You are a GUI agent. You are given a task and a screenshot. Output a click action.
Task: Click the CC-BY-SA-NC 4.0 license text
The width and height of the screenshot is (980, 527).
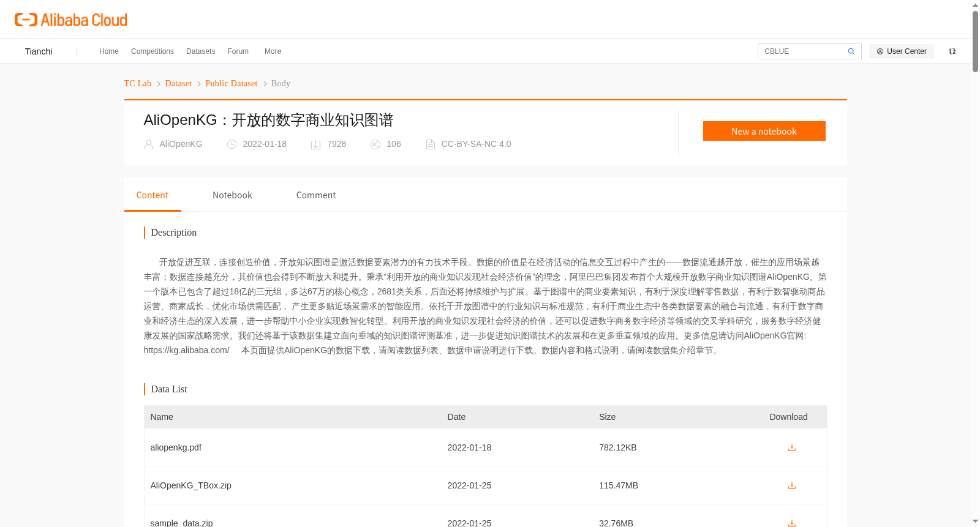click(x=476, y=144)
